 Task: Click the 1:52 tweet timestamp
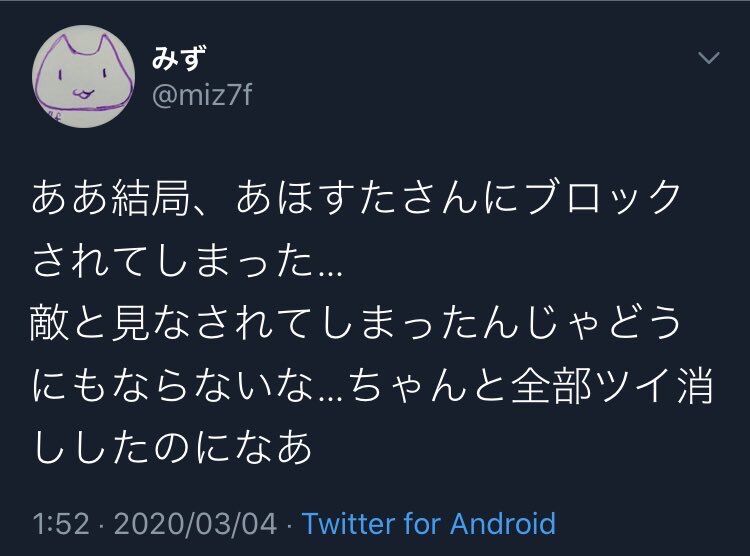[x=61, y=523]
